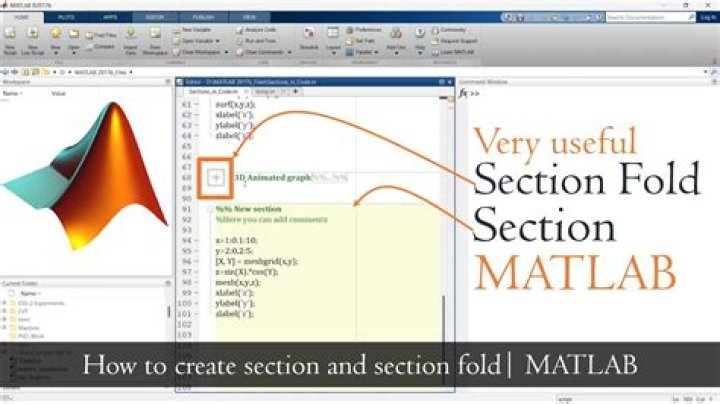This screenshot has height=404, width=720.
Task: Go up one folder level
Action: [26, 72]
